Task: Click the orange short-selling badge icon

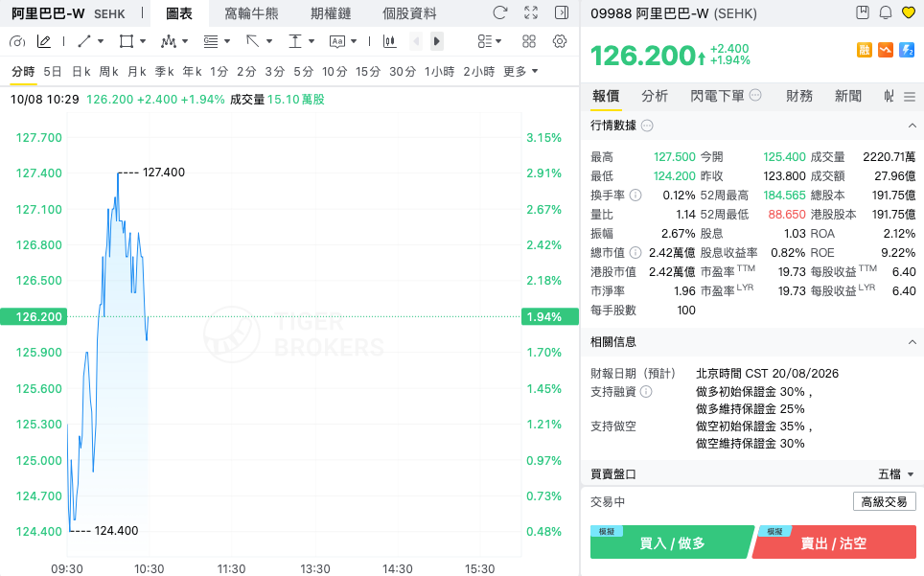Action: click(885, 50)
